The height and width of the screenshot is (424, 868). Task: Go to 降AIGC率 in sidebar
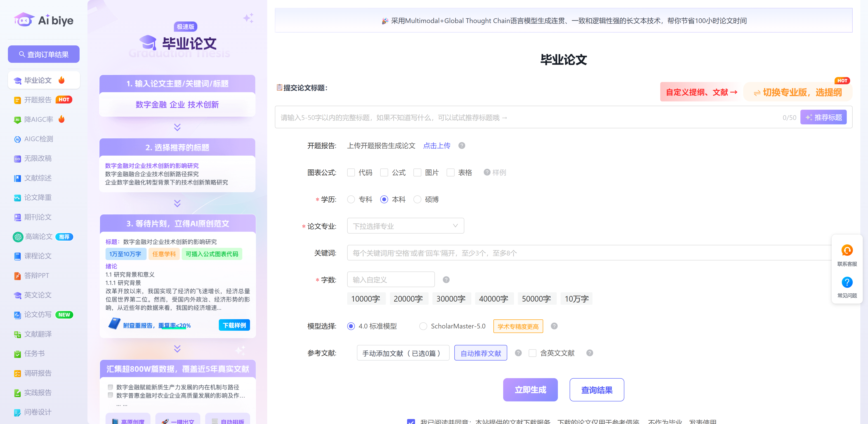[38, 119]
